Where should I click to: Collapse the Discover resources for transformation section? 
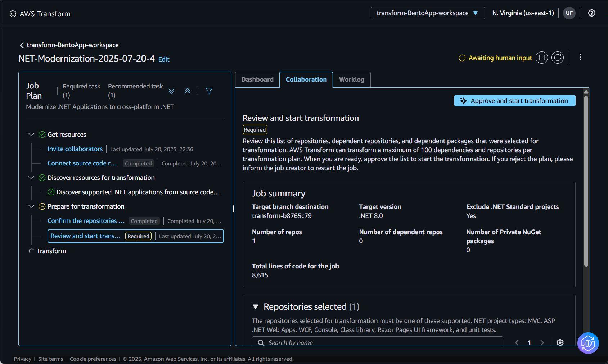(31, 178)
